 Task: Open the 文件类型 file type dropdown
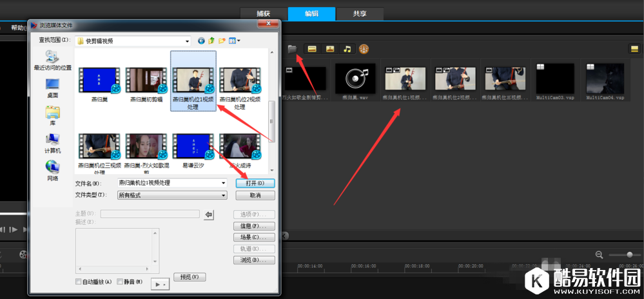pos(224,195)
